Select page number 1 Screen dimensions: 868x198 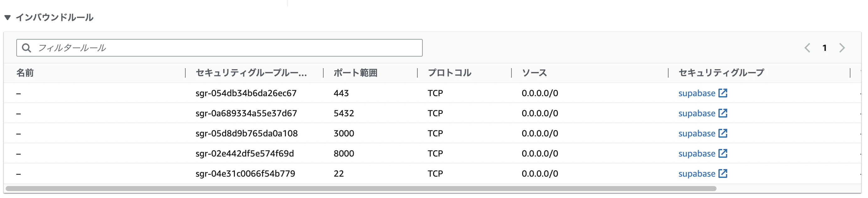(x=824, y=48)
